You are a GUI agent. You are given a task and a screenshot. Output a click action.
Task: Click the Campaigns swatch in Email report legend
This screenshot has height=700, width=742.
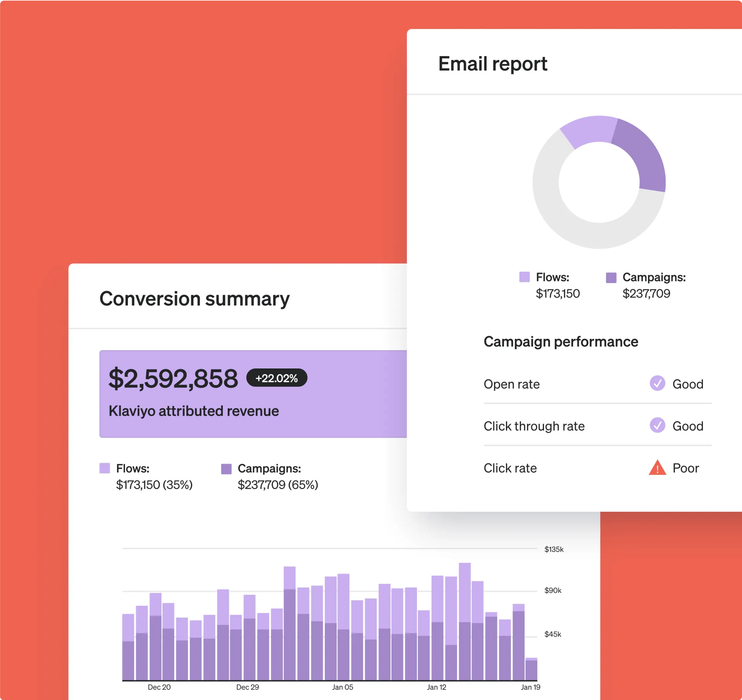point(611,277)
